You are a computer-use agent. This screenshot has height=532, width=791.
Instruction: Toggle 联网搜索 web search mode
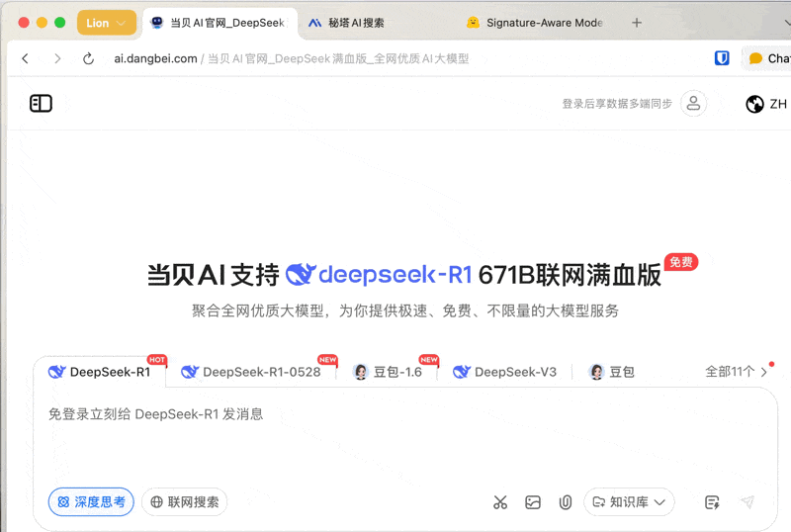[184, 501]
